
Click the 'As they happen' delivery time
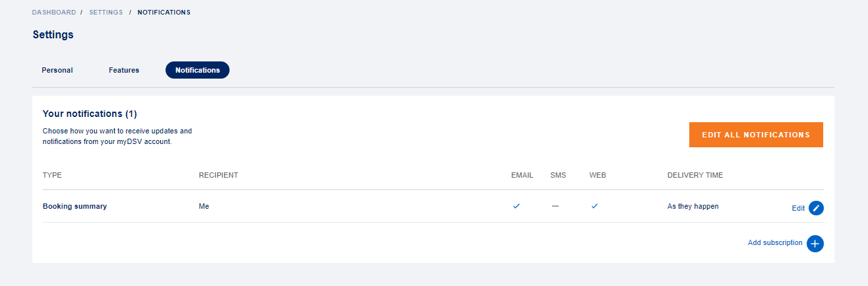(693, 206)
